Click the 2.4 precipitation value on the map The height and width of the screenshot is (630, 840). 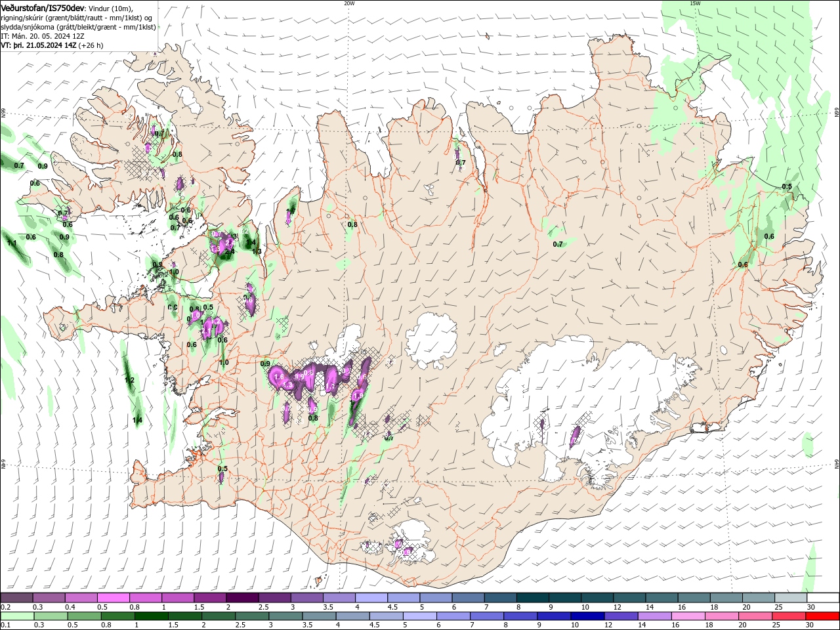point(230,251)
